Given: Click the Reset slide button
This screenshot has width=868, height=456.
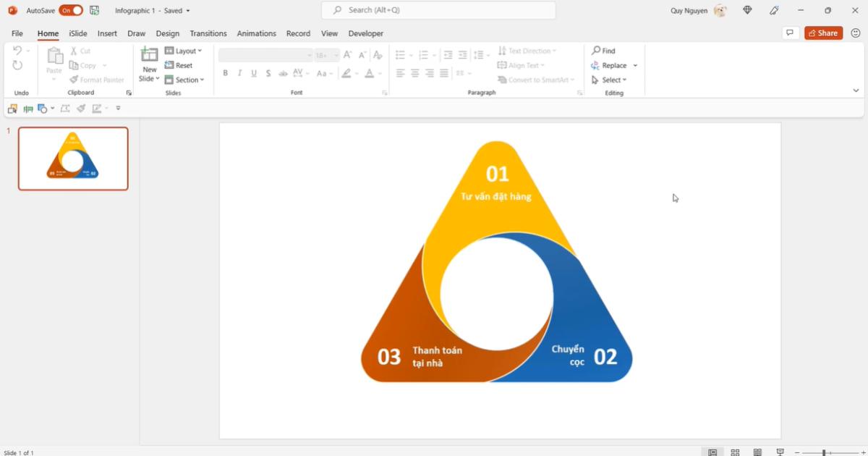Looking at the screenshot, I should pyautogui.click(x=179, y=65).
